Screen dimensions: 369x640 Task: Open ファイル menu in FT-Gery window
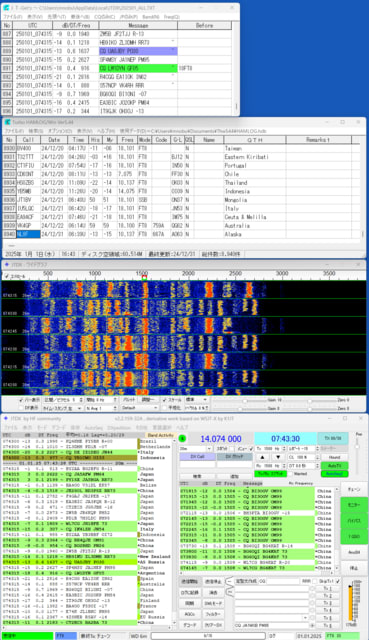tap(12, 17)
